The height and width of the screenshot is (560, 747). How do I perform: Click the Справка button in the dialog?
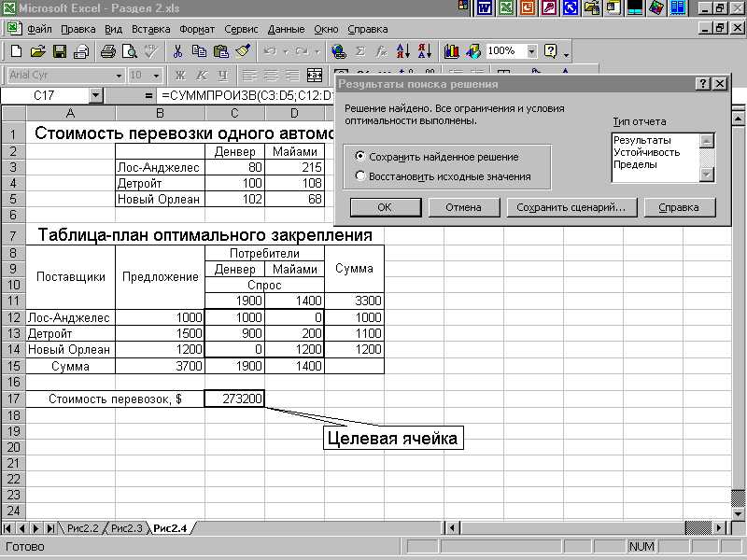(x=679, y=207)
